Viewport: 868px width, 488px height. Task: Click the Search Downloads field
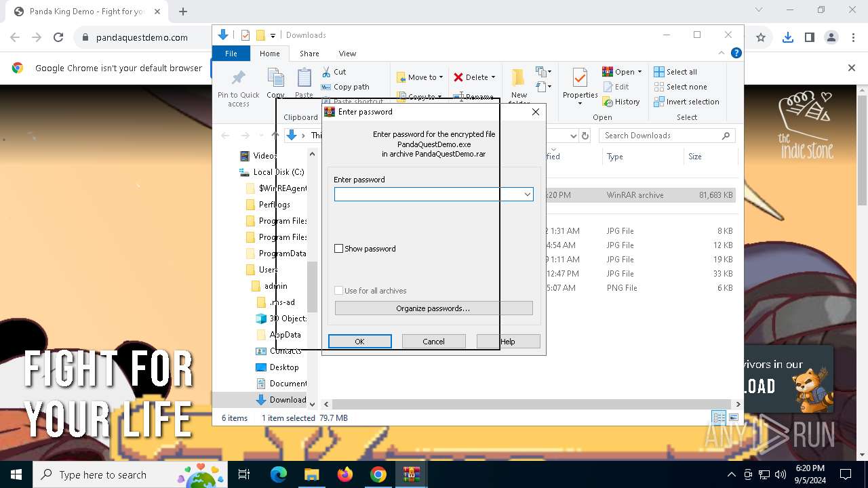(667, 136)
